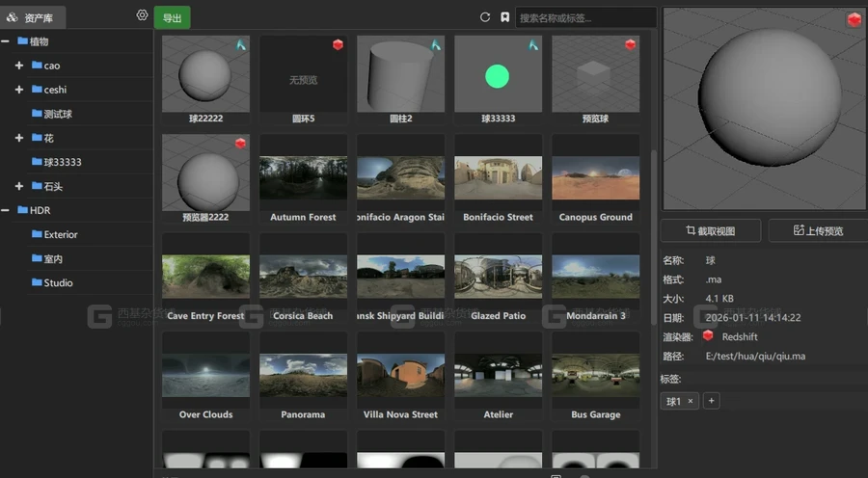
Task: Select the Canopus Ground HDR thumbnail
Action: coord(596,177)
